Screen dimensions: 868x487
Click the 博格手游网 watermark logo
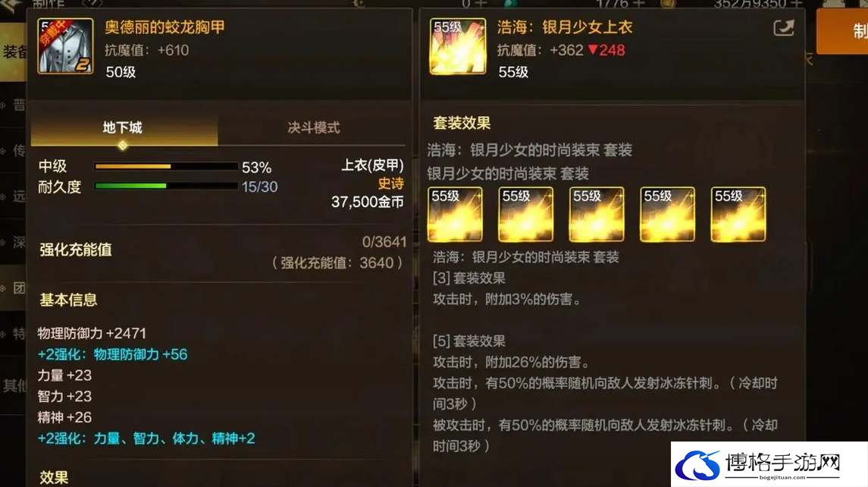[769, 464]
